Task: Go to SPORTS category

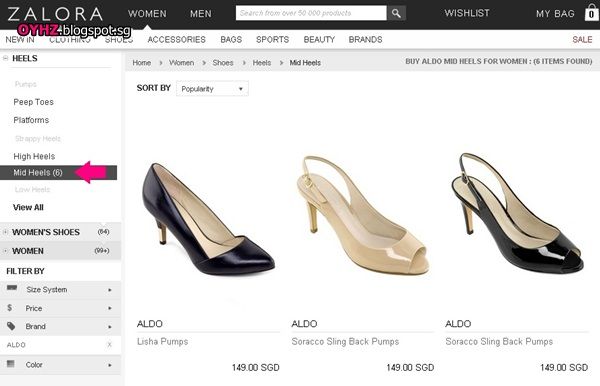Action: pyautogui.click(x=272, y=39)
